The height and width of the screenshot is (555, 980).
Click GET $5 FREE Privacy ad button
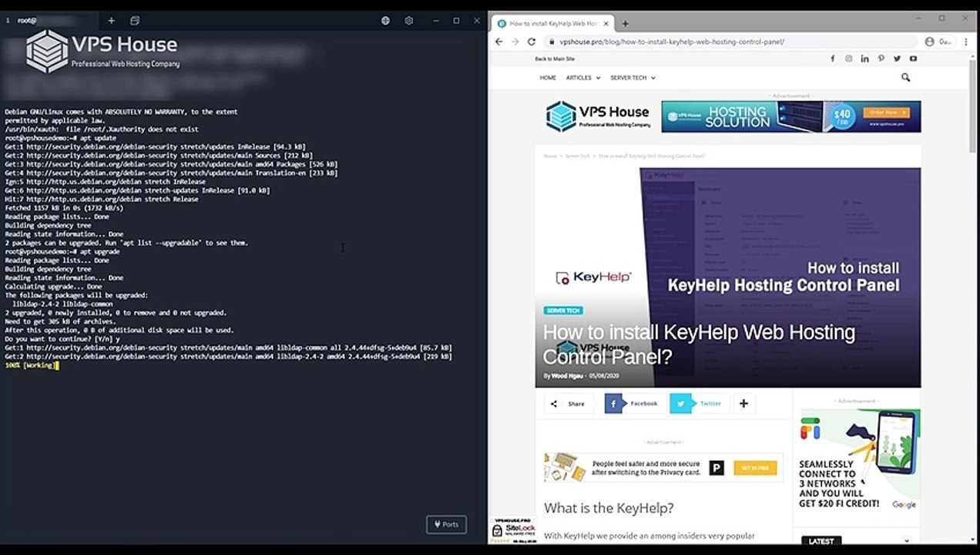click(x=754, y=468)
